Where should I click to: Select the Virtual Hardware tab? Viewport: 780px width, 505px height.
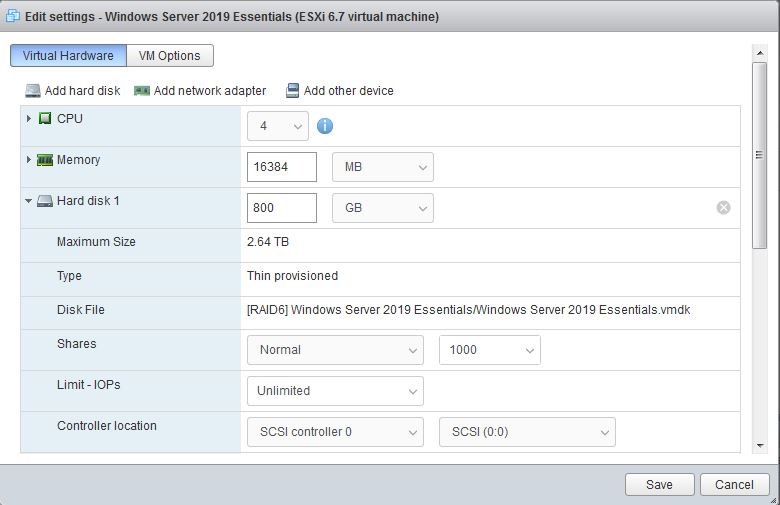click(x=68, y=56)
